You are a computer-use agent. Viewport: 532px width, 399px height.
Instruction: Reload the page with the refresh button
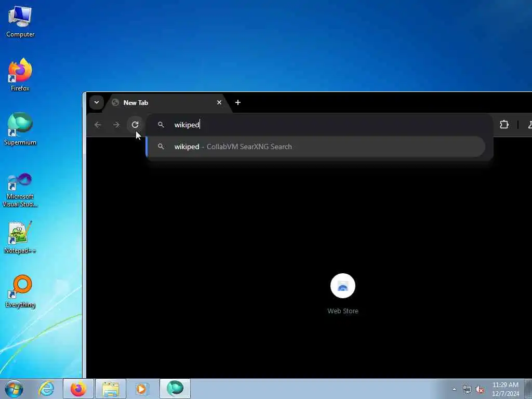(135, 125)
